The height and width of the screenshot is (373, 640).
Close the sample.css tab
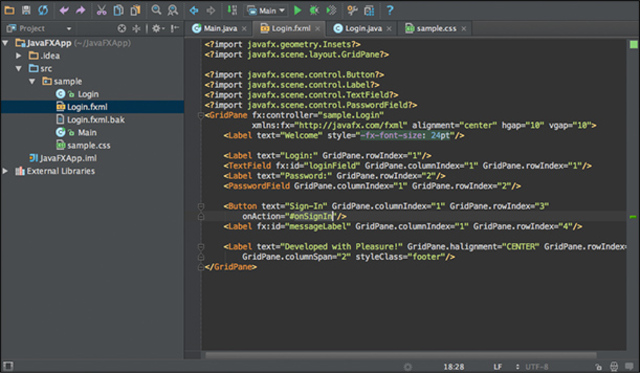coord(464,29)
